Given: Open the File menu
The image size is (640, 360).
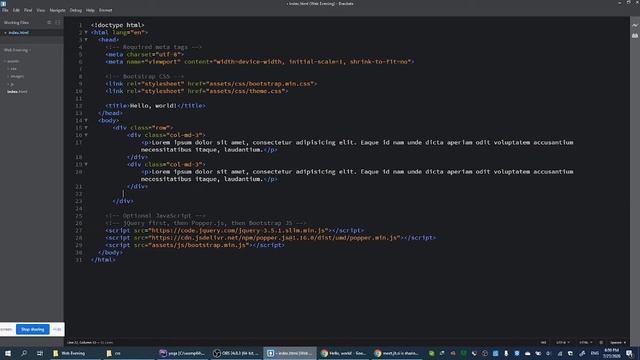Looking at the screenshot, I should pyautogui.click(x=5, y=10).
